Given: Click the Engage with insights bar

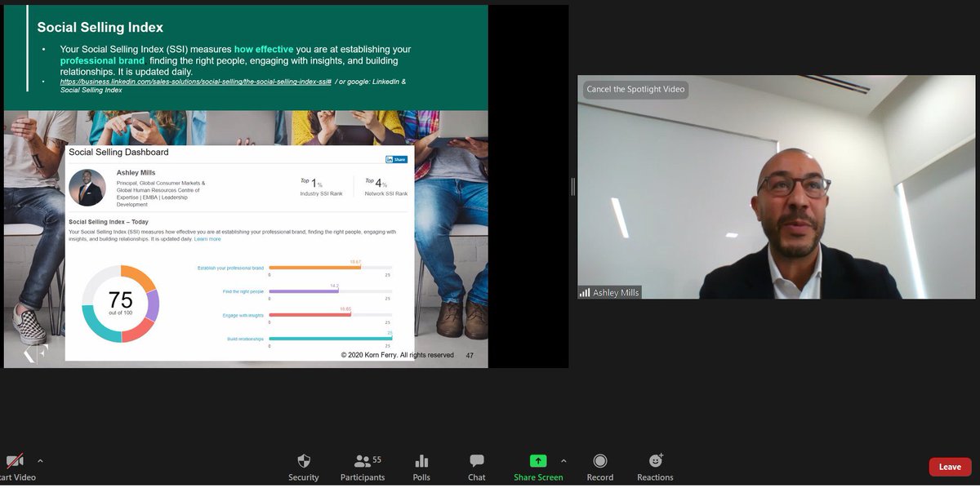Looking at the screenshot, I should pyautogui.click(x=330, y=315).
